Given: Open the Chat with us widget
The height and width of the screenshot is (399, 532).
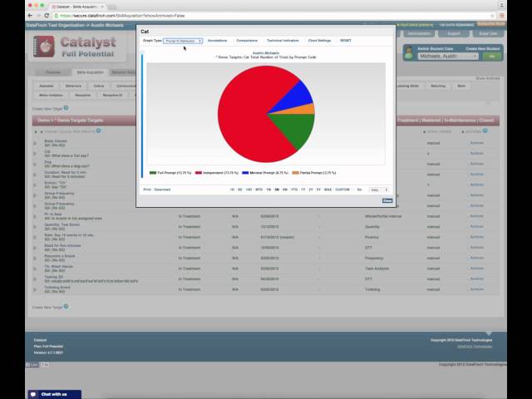Looking at the screenshot, I should [x=54, y=394].
